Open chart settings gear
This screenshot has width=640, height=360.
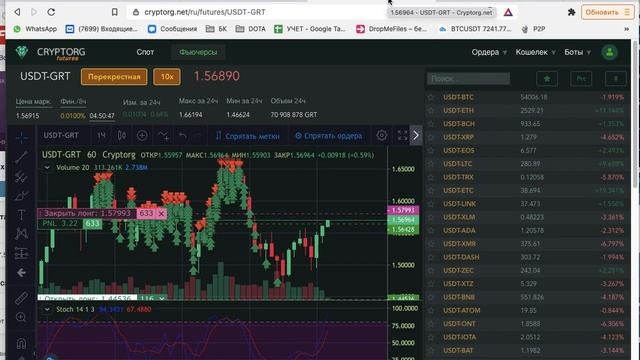(x=382, y=135)
